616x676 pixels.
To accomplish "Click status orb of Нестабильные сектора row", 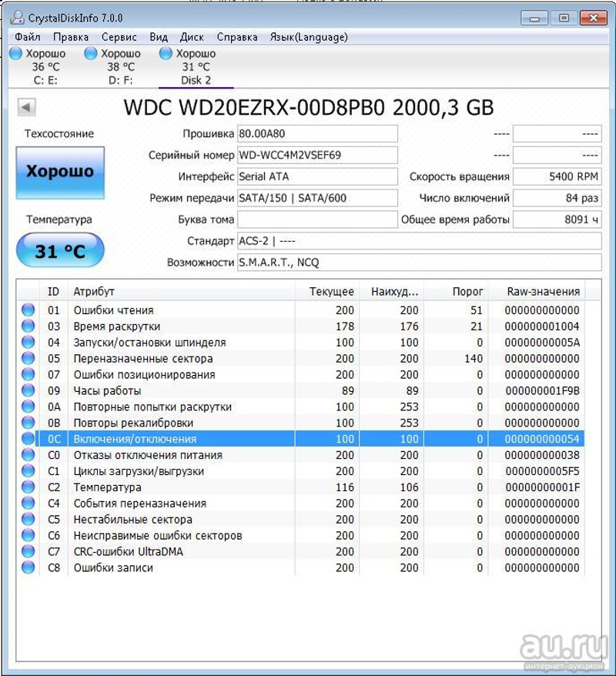I will click(x=28, y=519).
